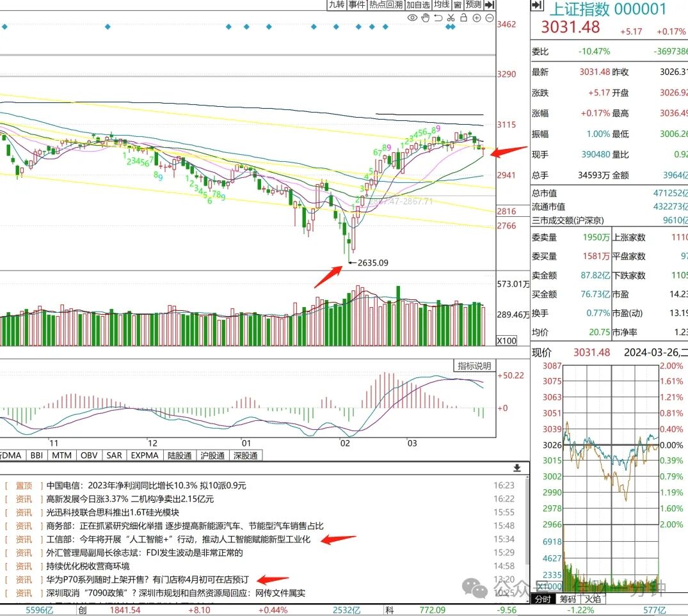Zoom in with the plus circle icon

point(477,18)
